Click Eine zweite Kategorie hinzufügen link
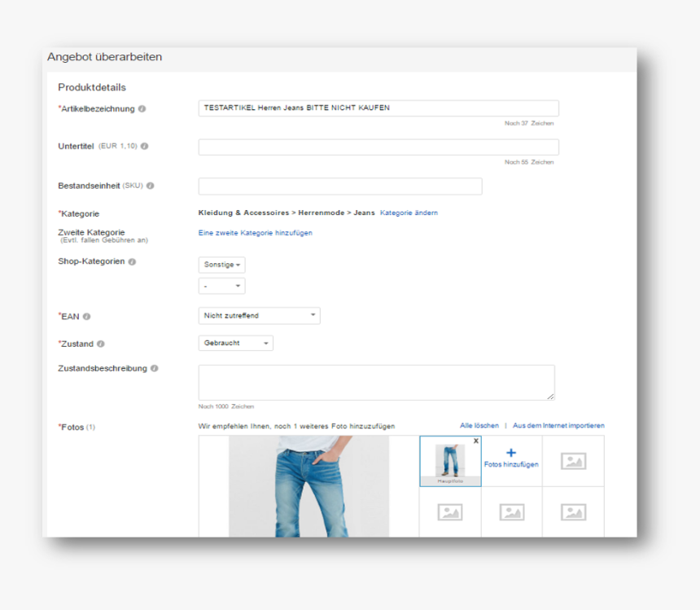The image size is (700, 610). 256,233
